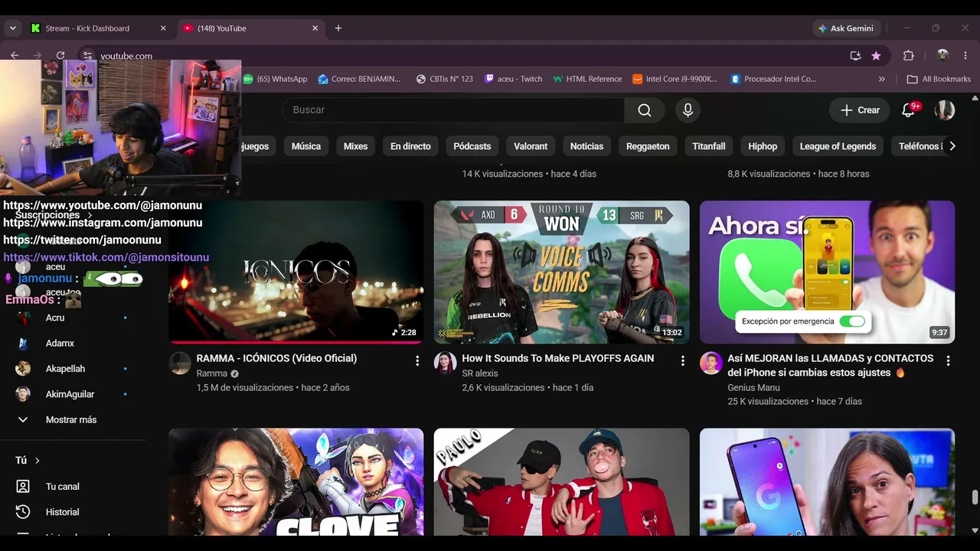This screenshot has width=980, height=551.
Task: Open options menu for RAMMA - ICÓNICOS video
Action: tap(417, 360)
